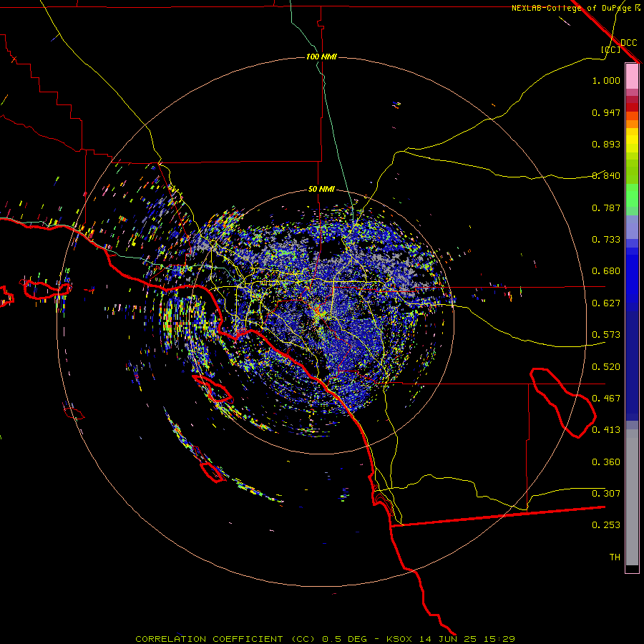Image resolution: width=644 pixels, height=644 pixels.
Task: Click the 100 NMI range ring label
Action: pyautogui.click(x=321, y=57)
